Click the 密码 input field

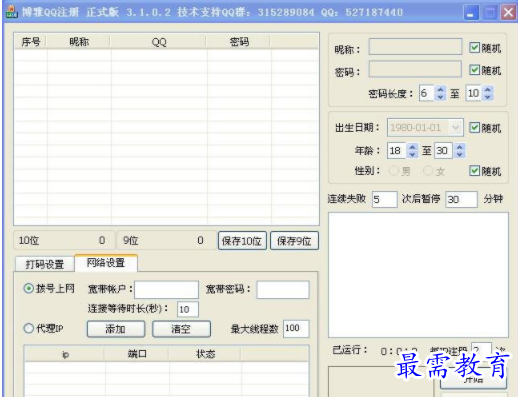(415, 69)
